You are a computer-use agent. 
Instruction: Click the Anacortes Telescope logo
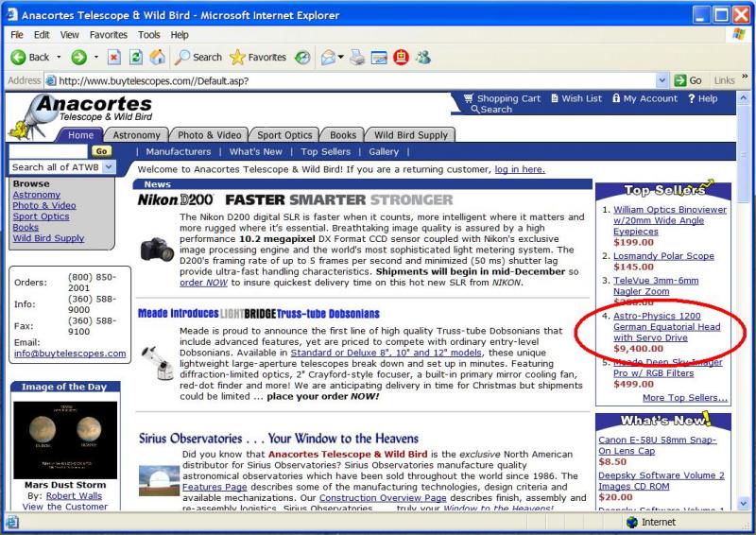pos(81,116)
